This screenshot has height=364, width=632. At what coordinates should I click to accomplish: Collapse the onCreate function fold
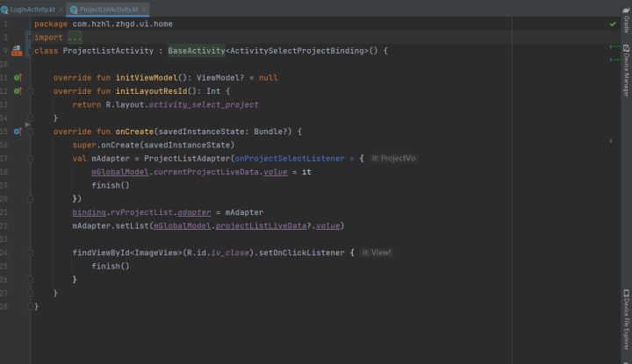point(30,132)
